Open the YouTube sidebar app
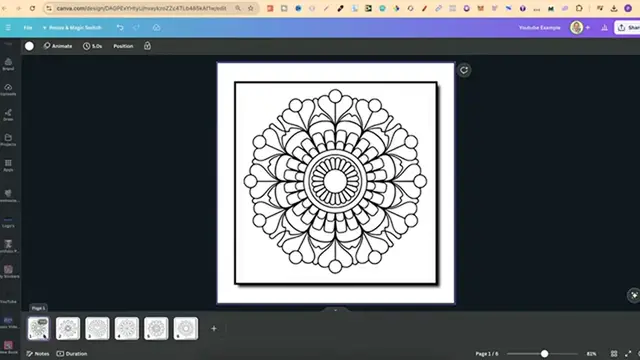This screenshot has width=640, height=360. pos(8,301)
